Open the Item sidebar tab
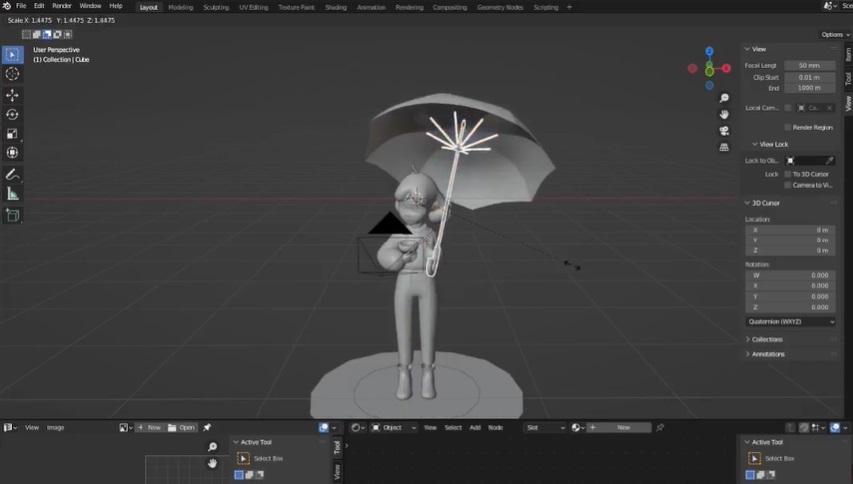 click(x=848, y=54)
